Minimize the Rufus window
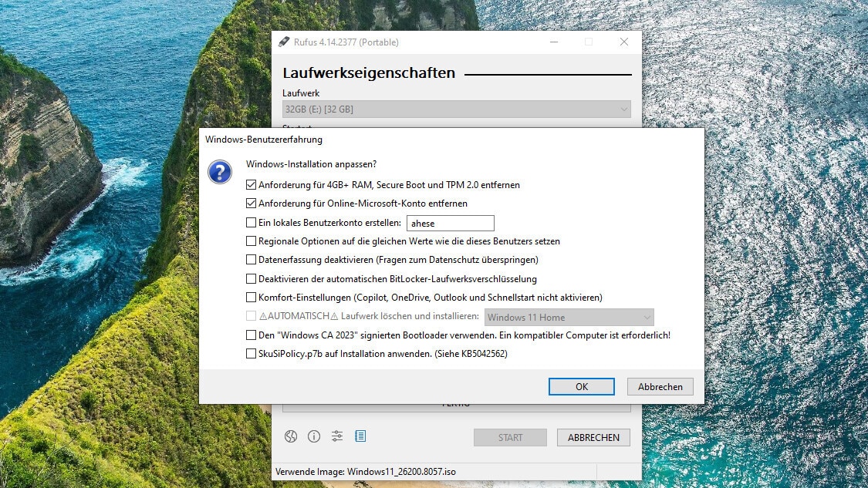This screenshot has width=868, height=488. point(554,42)
